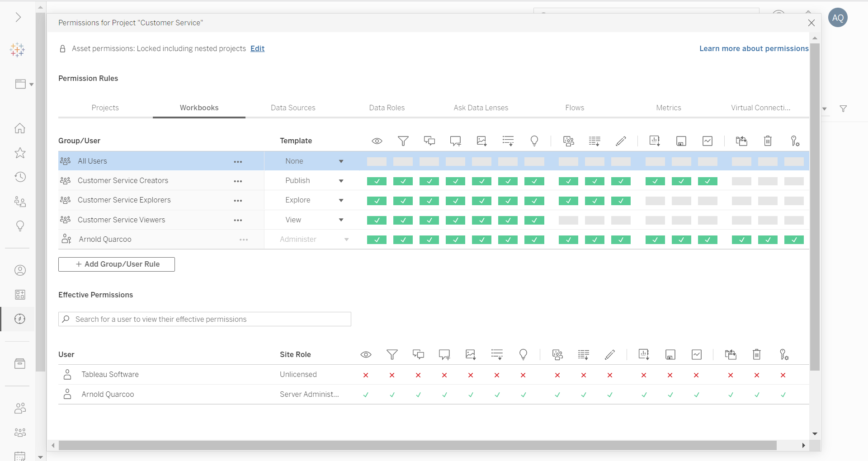This screenshot has height=461, width=868.
Task: Click the Home icon in left sidebar
Action: (x=20, y=128)
